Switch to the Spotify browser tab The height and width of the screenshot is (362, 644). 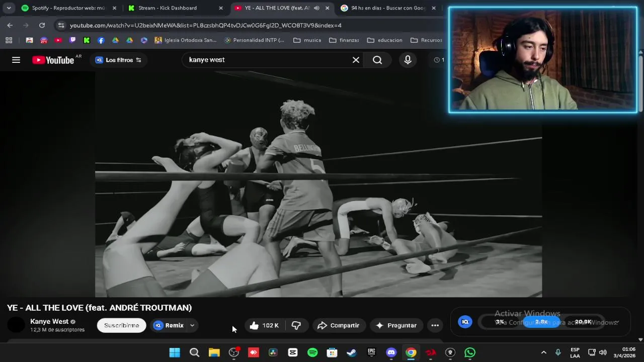pos(68,8)
